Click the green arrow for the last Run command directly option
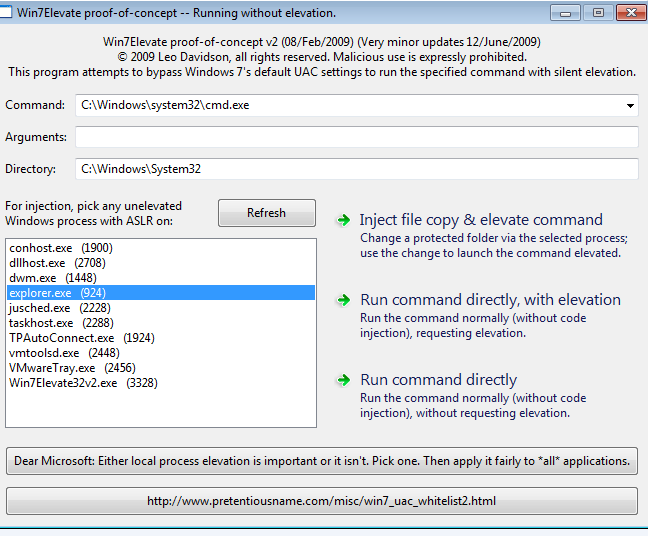The width and height of the screenshot is (648, 536). (x=343, y=380)
